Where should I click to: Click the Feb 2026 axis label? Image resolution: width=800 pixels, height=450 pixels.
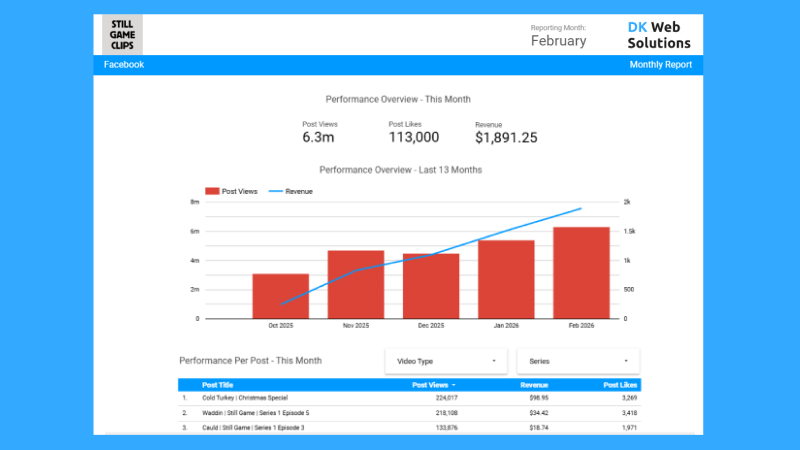click(581, 326)
